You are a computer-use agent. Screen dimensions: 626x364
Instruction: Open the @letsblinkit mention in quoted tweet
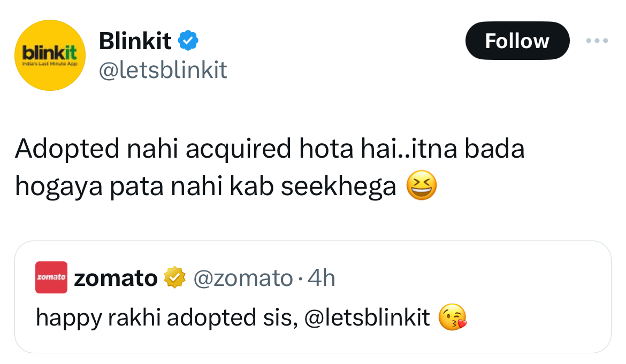pos(367,317)
